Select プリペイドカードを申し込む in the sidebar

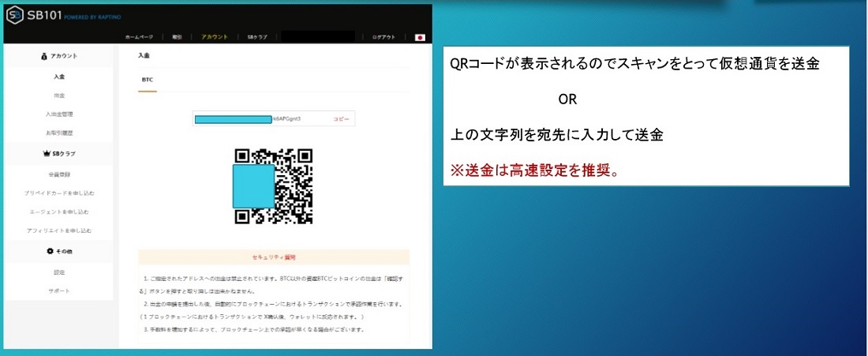(59, 193)
